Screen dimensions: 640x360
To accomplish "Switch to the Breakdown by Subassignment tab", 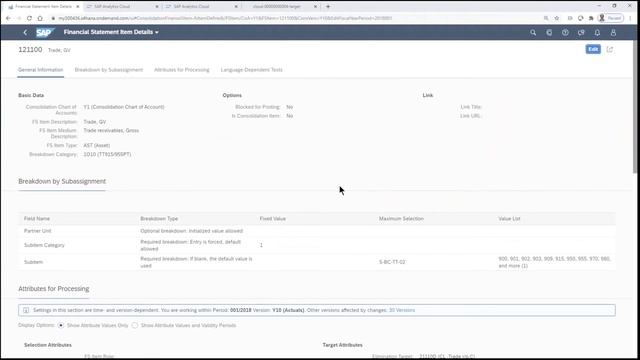I will pos(109,70).
